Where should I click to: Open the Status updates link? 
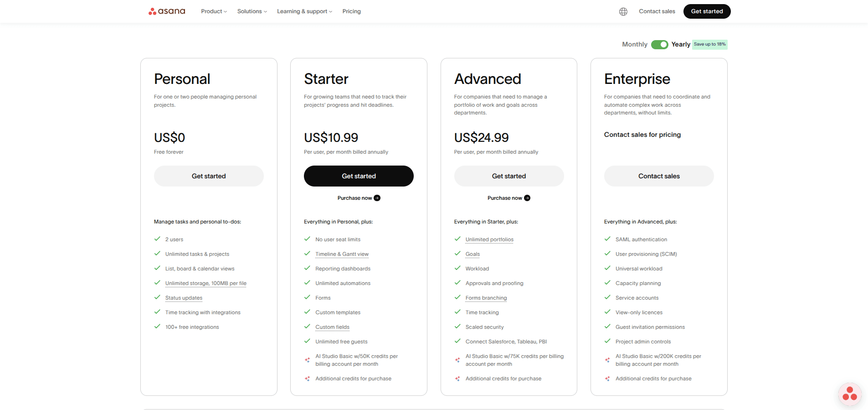(x=184, y=298)
